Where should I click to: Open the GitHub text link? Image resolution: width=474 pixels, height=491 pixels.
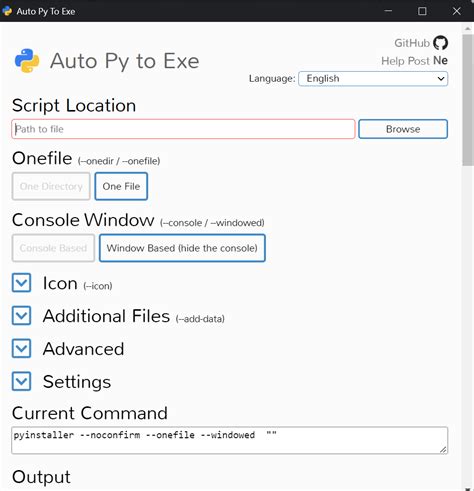(x=412, y=43)
